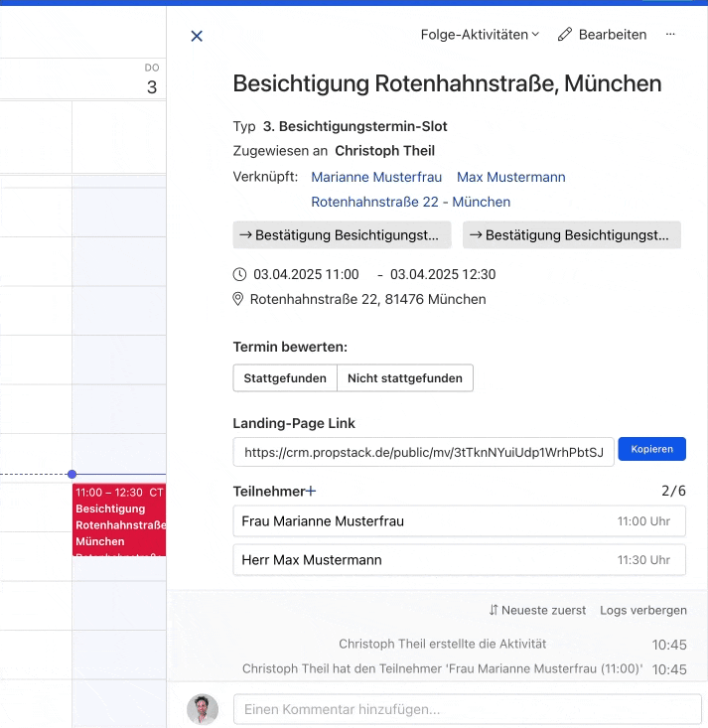The width and height of the screenshot is (708, 728).
Task: Mark appointment as Nicht stattgefunden
Action: point(404,378)
